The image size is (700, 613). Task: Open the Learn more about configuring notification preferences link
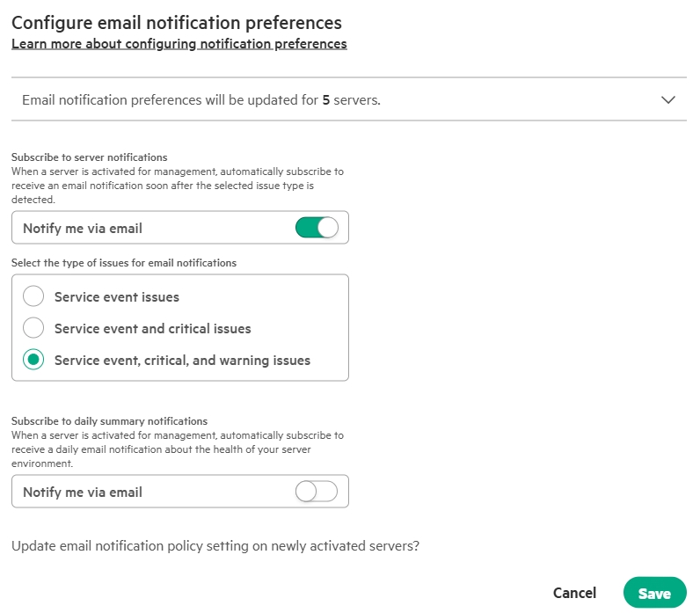[179, 43]
